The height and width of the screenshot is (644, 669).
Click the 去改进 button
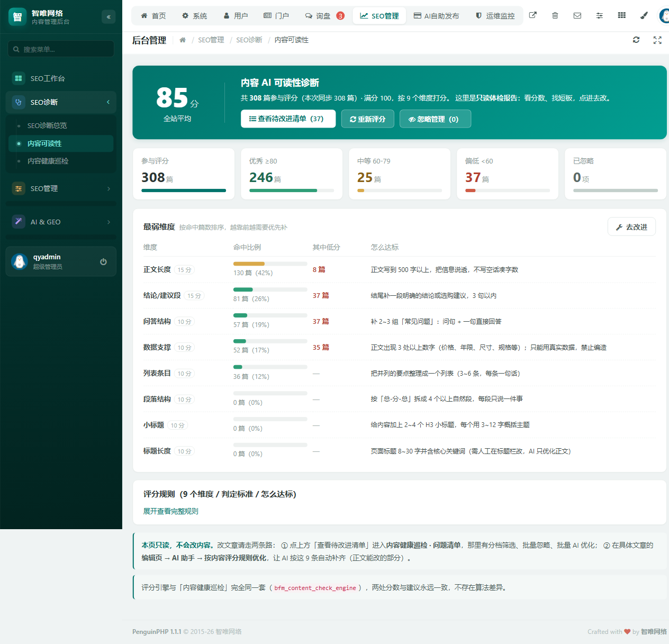631,227
